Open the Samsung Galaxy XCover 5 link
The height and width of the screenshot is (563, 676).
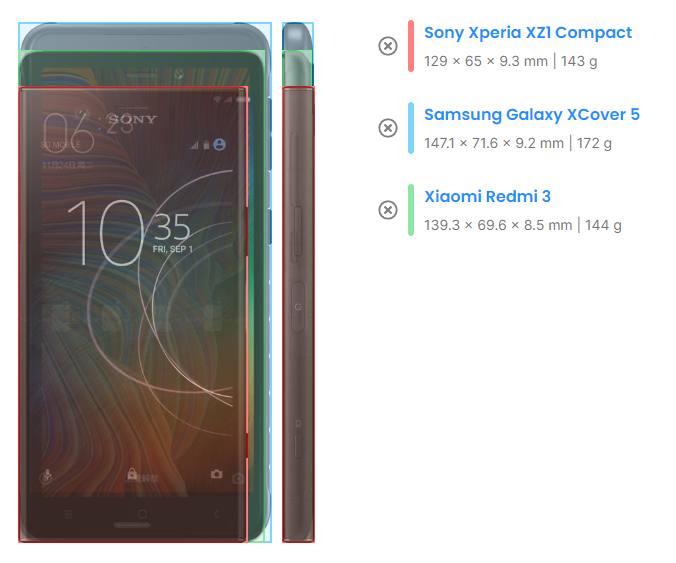(532, 114)
